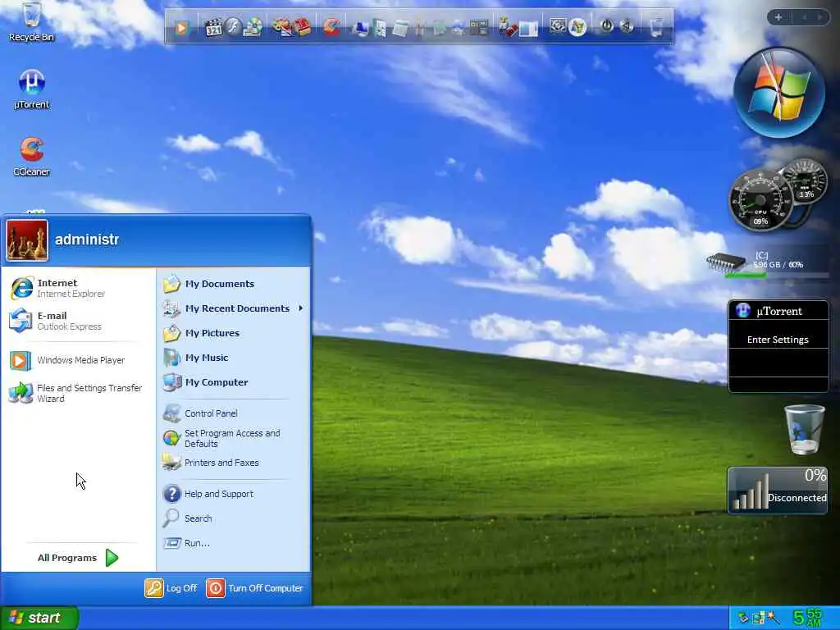
Task: Open the µTorrent desktop shortcut
Action: click(x=32, y=89)
